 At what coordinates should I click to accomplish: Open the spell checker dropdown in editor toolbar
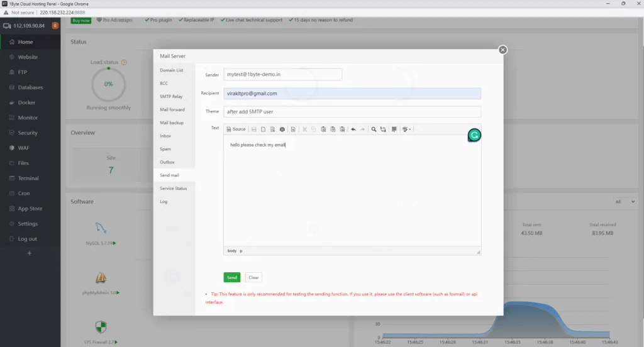click(407, 129)
